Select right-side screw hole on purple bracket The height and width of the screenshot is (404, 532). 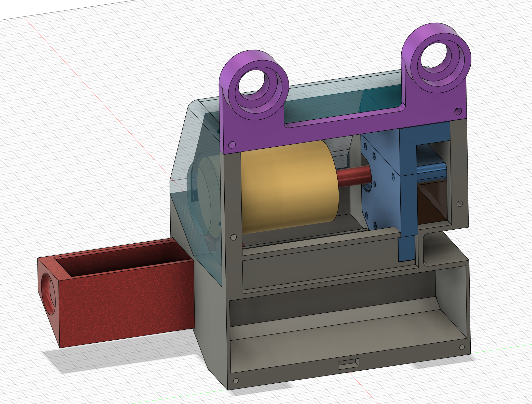[458, 111]
